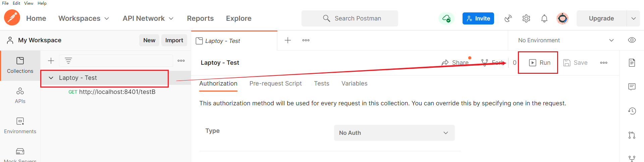Open notifications bell icon
The image size is (644, 162).
(544, 18)
